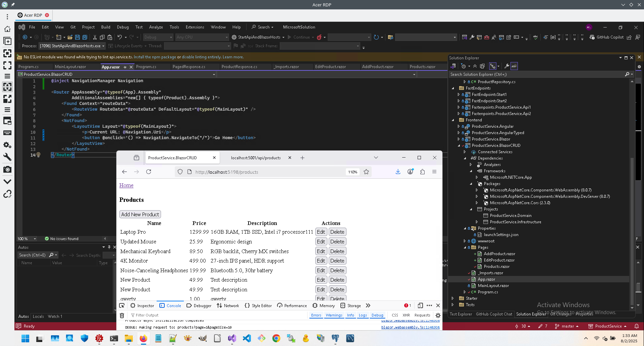Open the Network tab in devtools
Screen dimensions: 644x346
228,305
